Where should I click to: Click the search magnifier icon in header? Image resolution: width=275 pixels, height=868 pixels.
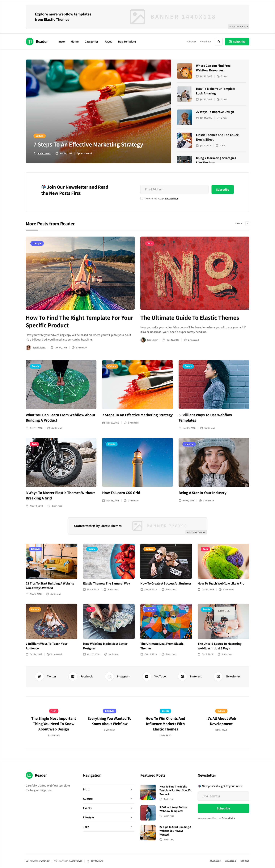point(219,41)
